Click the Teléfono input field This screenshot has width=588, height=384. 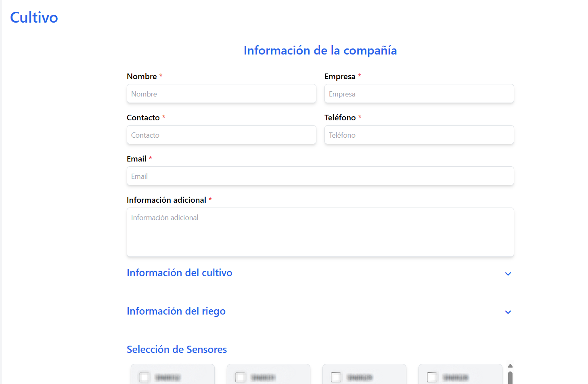(419, 135)
